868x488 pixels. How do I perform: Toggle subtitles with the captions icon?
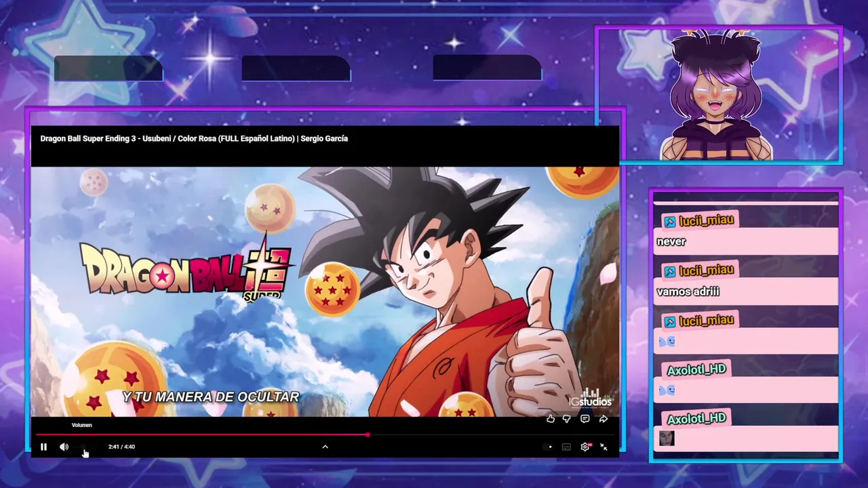[x=566, y=447]
